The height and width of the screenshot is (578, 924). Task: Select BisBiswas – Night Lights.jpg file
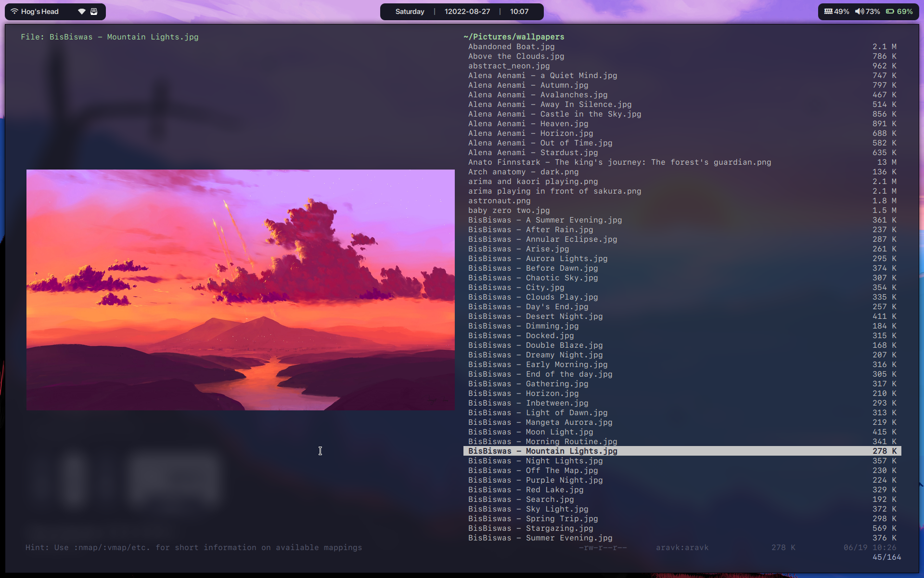tap(535, 461)
